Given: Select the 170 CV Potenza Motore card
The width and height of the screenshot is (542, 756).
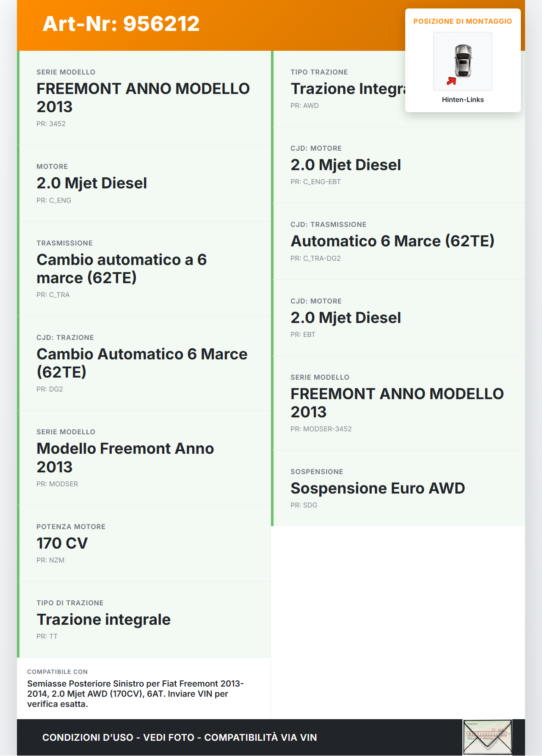Looking at the screenshot, I should pos(144,543).
